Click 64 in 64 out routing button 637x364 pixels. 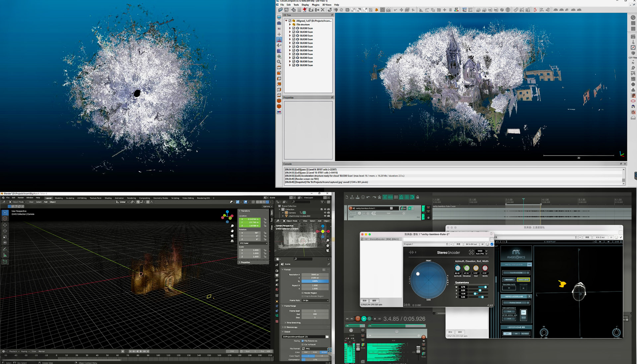pyautogui.click(x=471, y=244)
